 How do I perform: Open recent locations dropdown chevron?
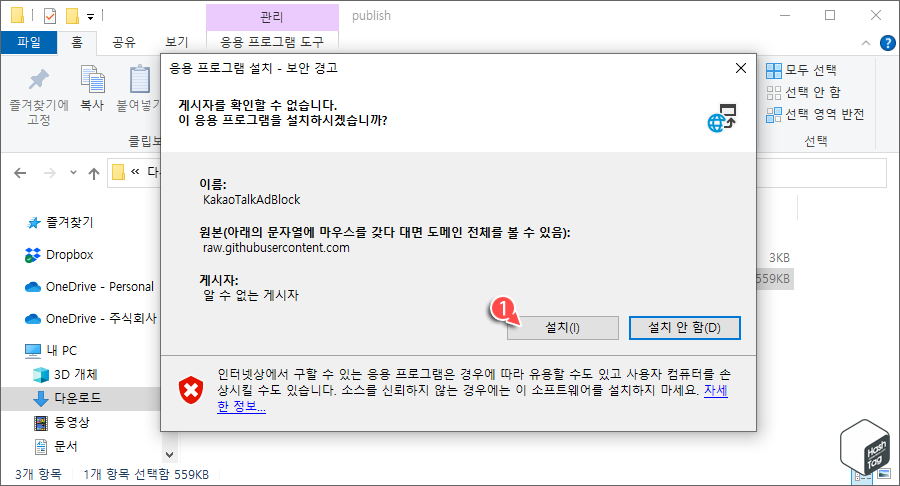pos(73,173)
